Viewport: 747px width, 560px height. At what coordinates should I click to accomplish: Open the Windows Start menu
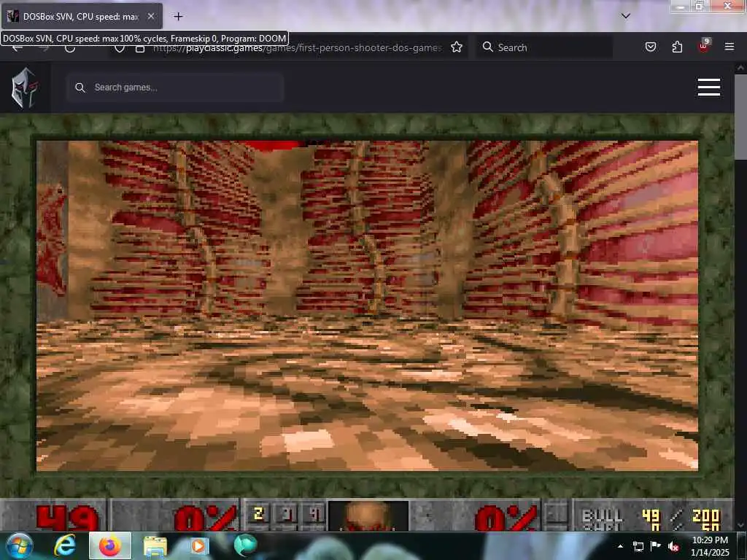[19, 546]
